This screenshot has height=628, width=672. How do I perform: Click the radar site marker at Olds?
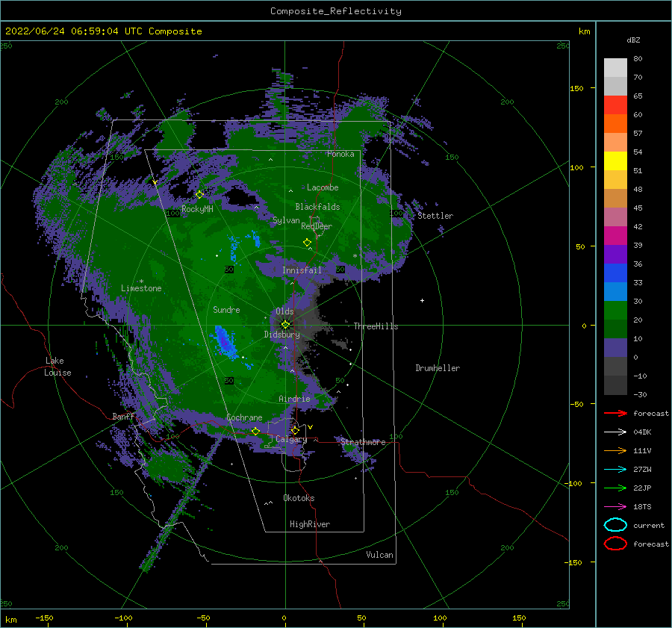tap(285, 325)
